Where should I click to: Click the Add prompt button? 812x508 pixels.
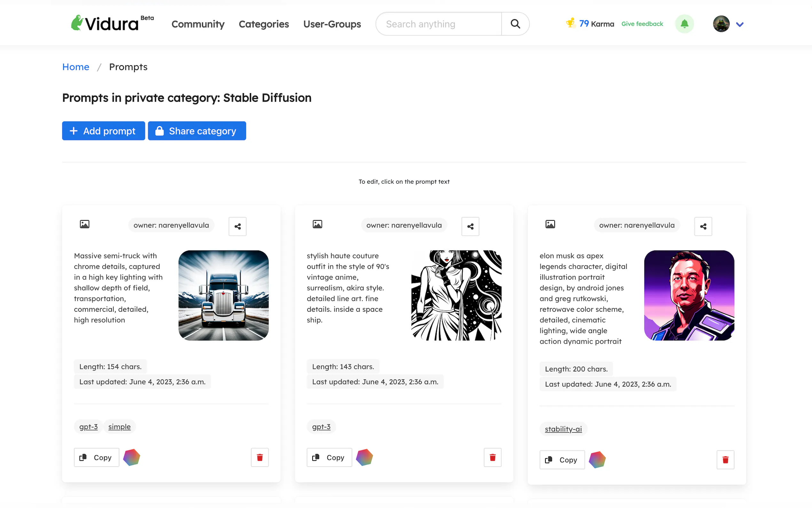click(103, 131)
